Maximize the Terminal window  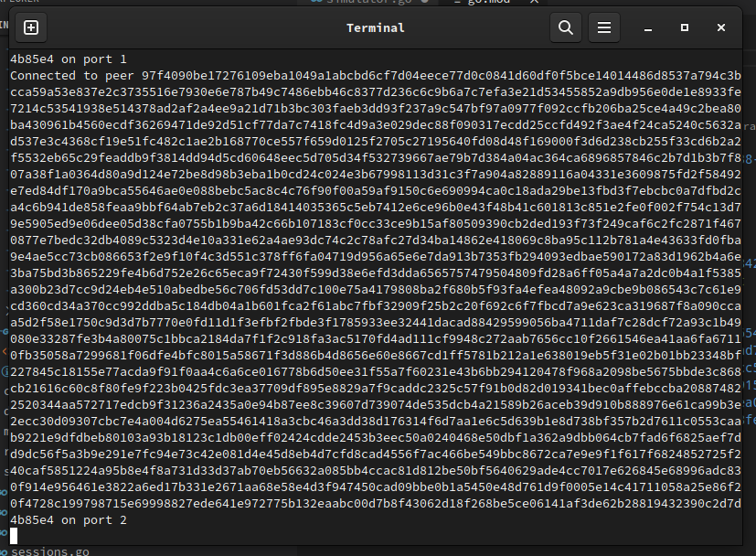(685, 28)
